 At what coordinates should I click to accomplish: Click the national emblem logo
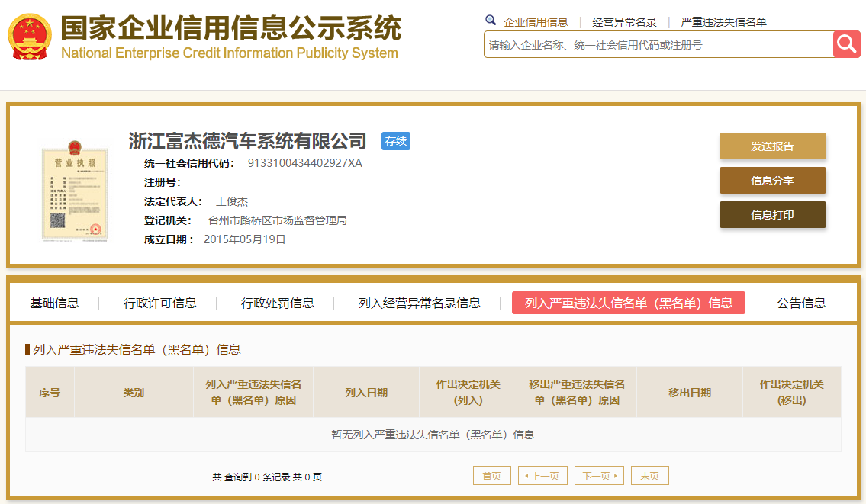29,37
